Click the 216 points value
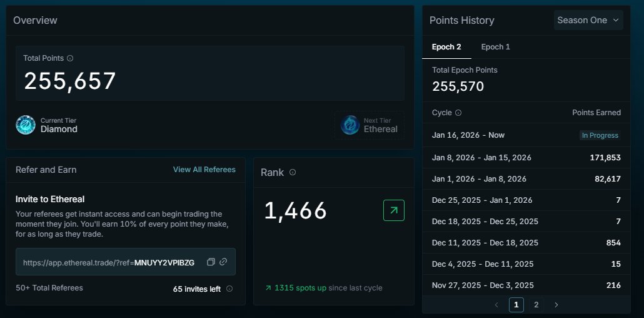The height and width of the screenshot is (318, 644). click(613, 285)
